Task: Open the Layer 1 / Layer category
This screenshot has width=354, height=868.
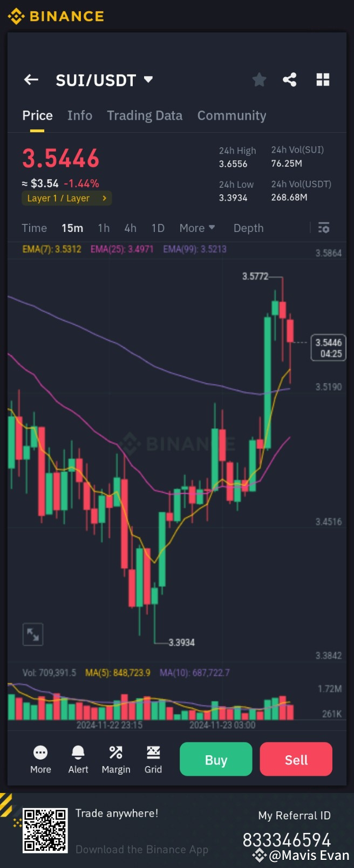Action: (x=66, y=198)
